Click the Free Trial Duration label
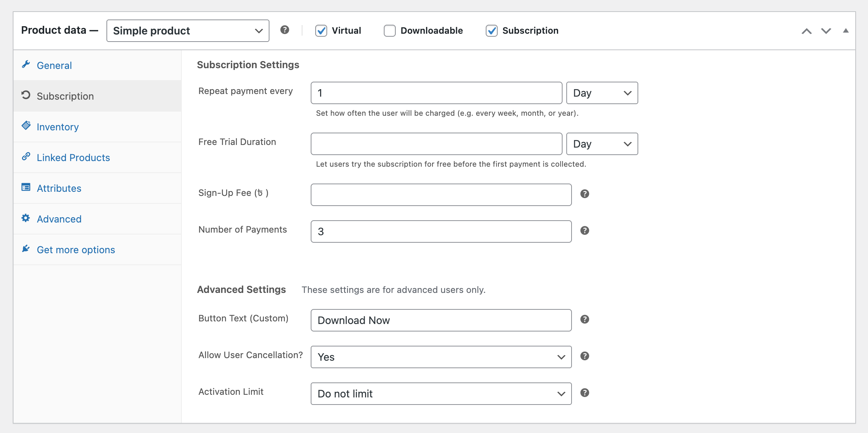Screen dimensions: 868x433 click(x=237, y=142)
